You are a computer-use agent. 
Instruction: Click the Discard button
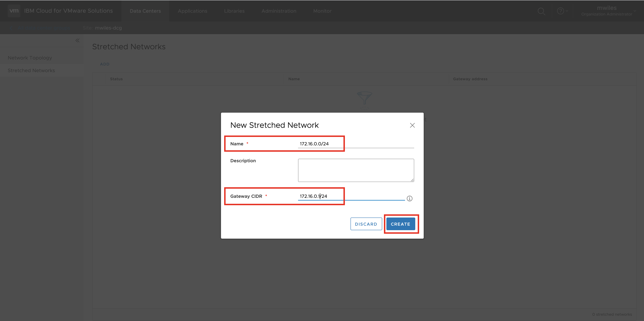tap(366, 224)
